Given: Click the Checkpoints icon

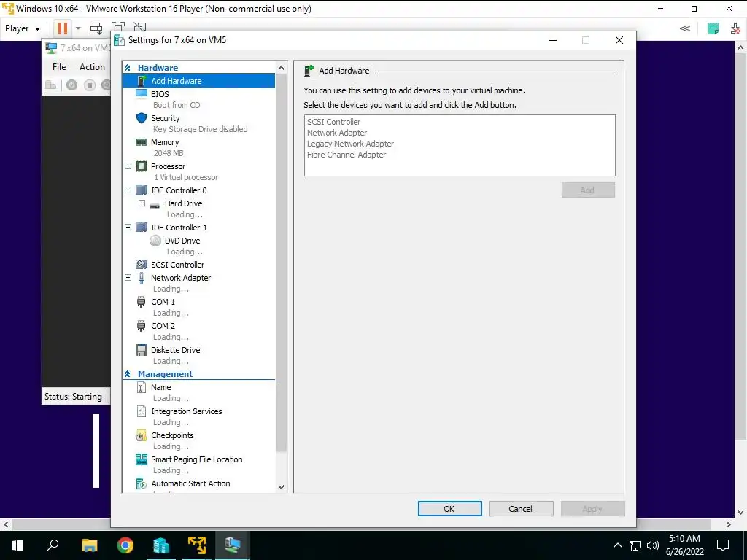Looking at the screenshot, I should (141, 435).
